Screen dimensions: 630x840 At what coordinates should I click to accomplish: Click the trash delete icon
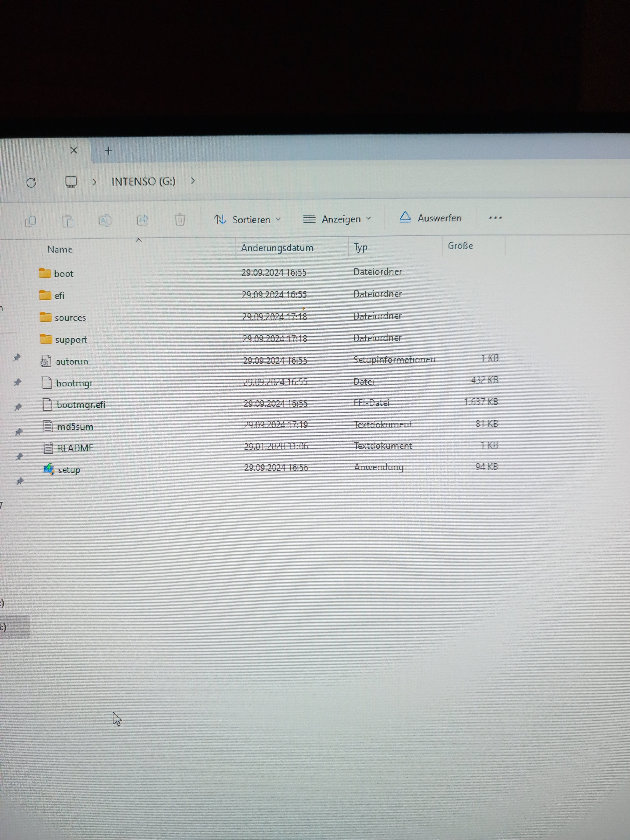(180, 219)
